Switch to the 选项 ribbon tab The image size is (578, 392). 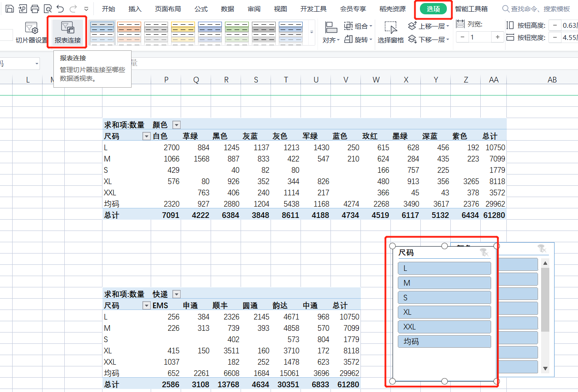point(433,9)
